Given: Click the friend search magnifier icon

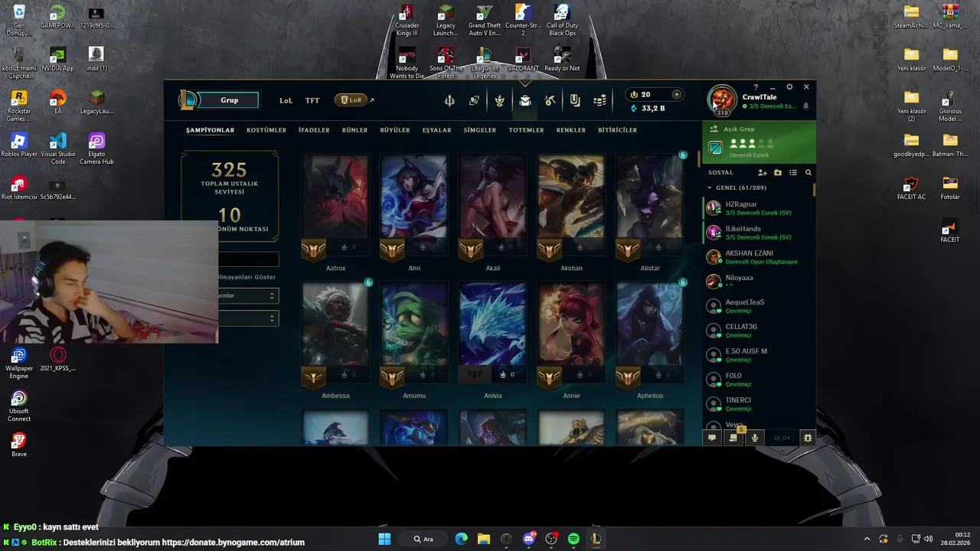Looking at the screenshot, I should tap(808, 173).
